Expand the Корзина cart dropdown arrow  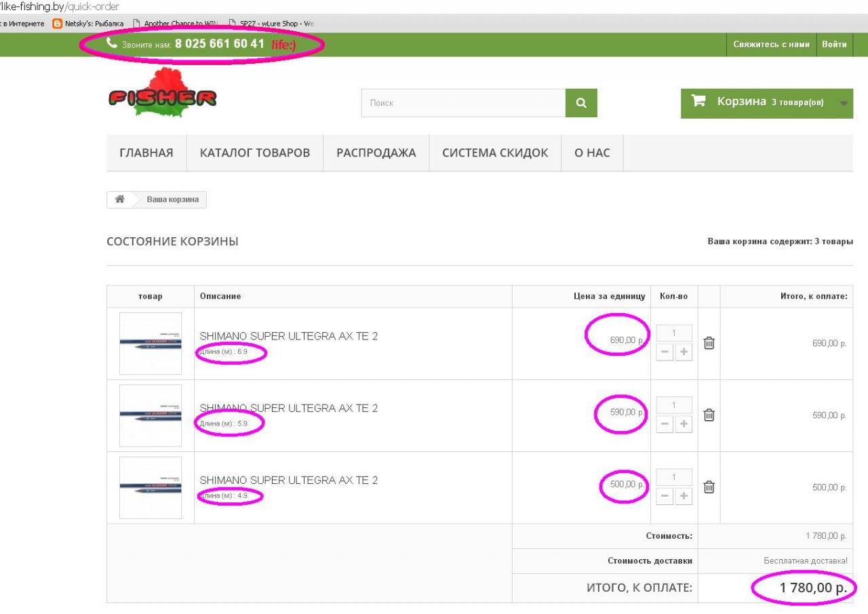[x=843, y=104]
